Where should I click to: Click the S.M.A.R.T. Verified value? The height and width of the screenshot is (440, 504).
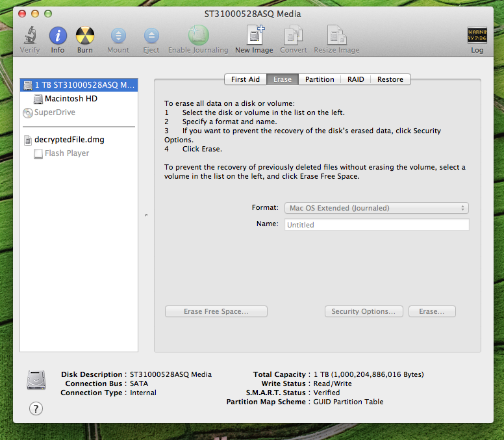pyautogui.click(x=327, y=393)
